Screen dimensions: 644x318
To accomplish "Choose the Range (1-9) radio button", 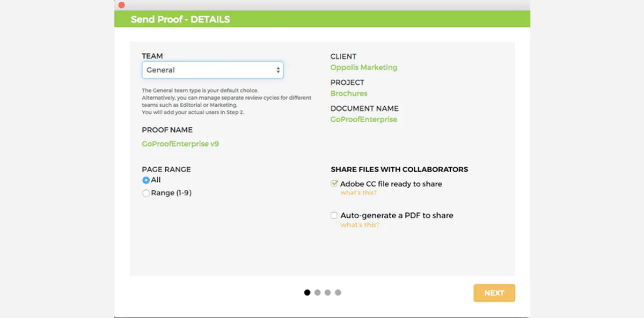I will [x=145, y=193].
